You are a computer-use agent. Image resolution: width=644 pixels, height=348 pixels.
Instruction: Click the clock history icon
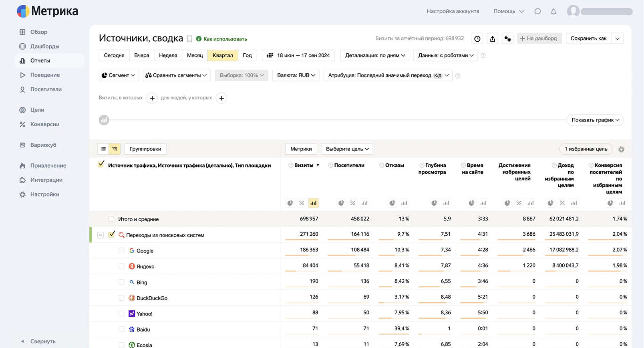coord(477,38)
